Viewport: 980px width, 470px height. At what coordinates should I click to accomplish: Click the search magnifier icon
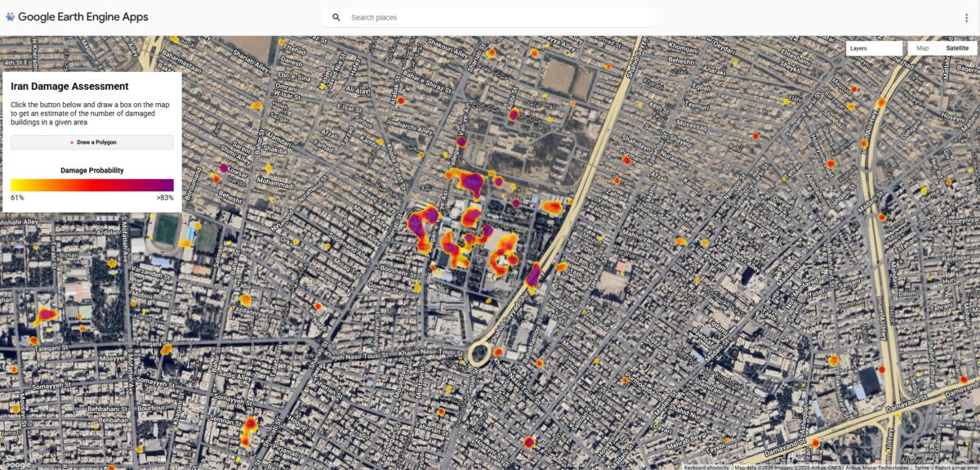pyautogui.click(x=336, y=17)
